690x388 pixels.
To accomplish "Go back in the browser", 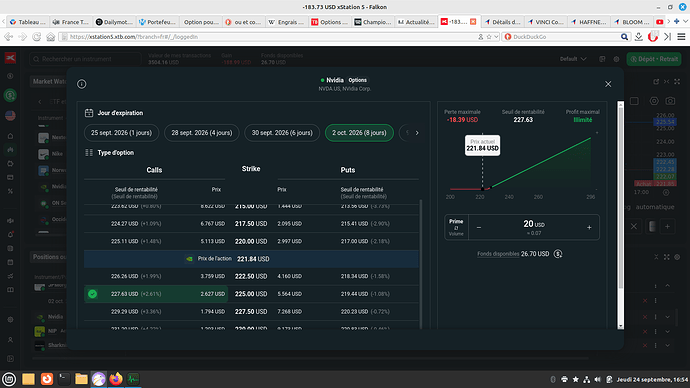I will pos(8,37).
